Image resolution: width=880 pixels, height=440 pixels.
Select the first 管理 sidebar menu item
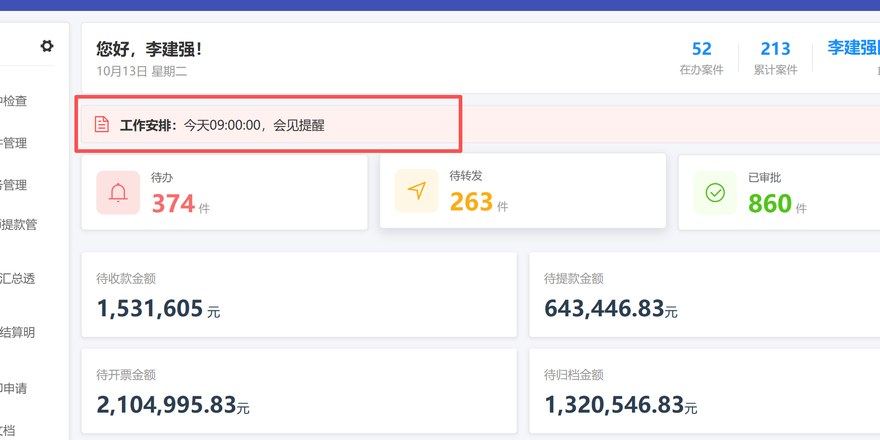click(x=13, y=143)
